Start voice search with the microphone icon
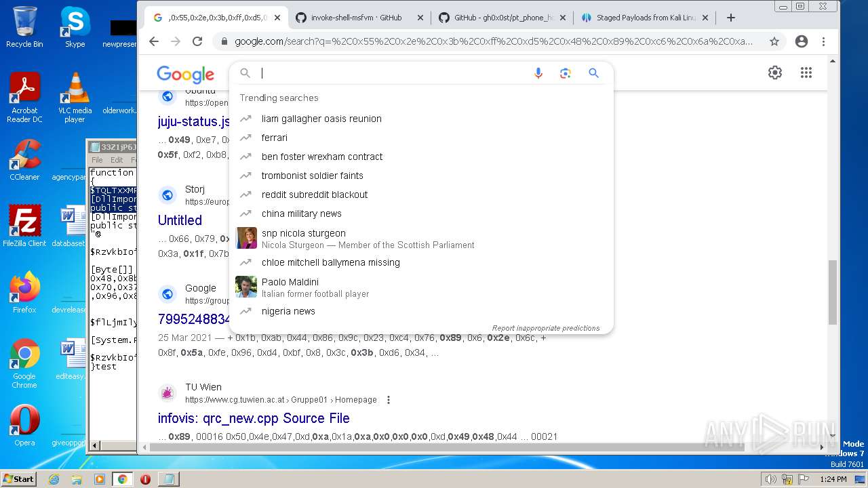The width and height of the screenshot is (868, 488). click(538, 73)
